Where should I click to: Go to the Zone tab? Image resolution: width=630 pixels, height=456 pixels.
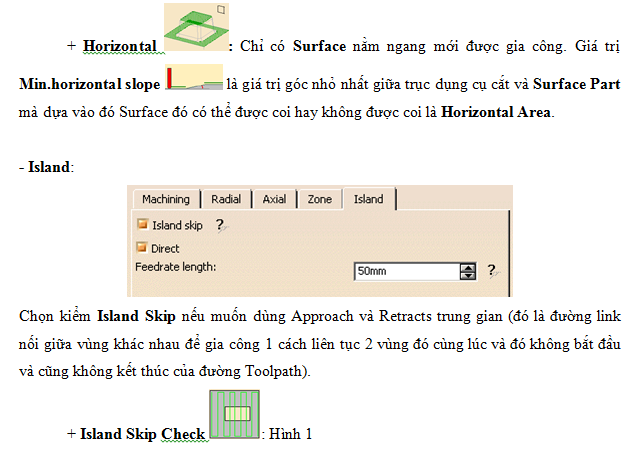click(319, 199)
